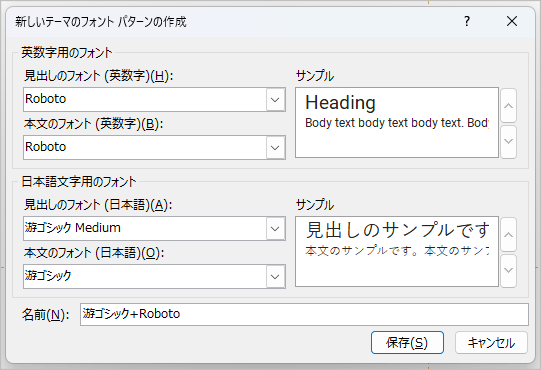Click the 本文のフォント (日本語) 游ゴシック field
Viewport: 541px width, 370px height.
point(154,276)
